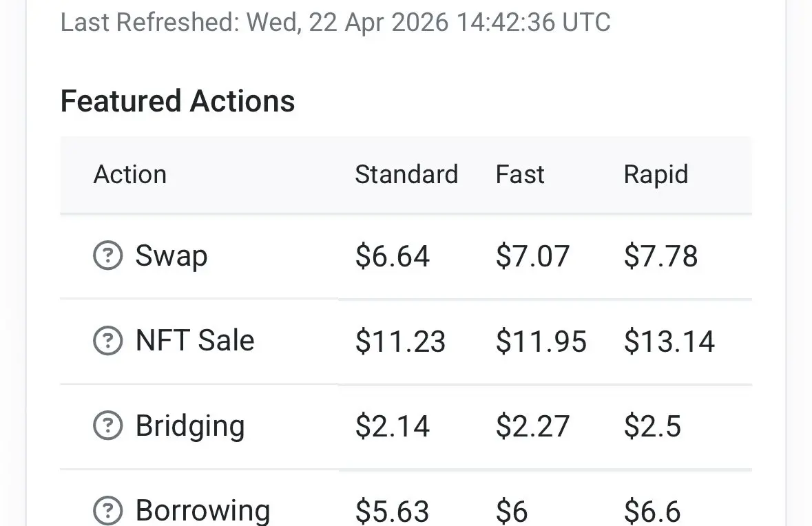Click the NFT Sale rapid price $13.14

[x=669, y=341]
